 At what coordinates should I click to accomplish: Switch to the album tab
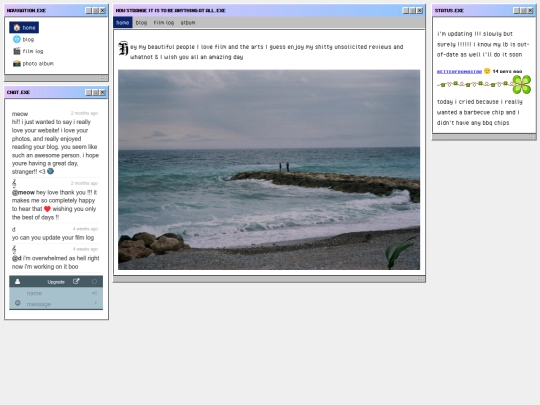click(188, 22)
